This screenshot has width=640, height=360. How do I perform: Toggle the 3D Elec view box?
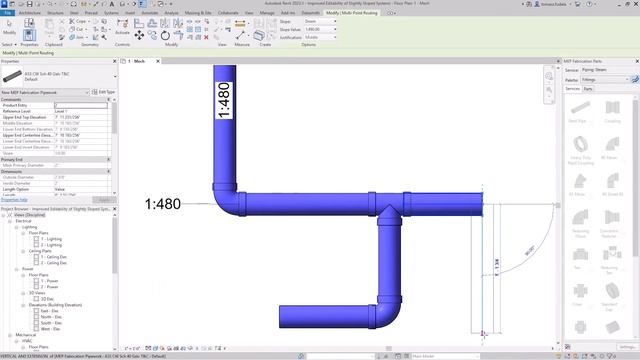click(x=36, y=299)
